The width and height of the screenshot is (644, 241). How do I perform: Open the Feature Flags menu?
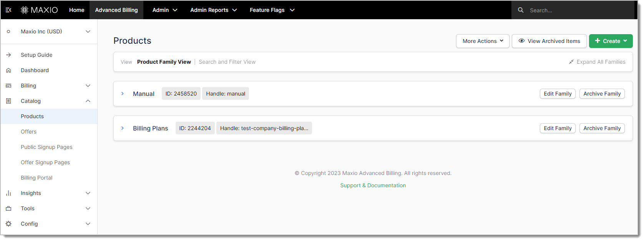coord(272,10)
